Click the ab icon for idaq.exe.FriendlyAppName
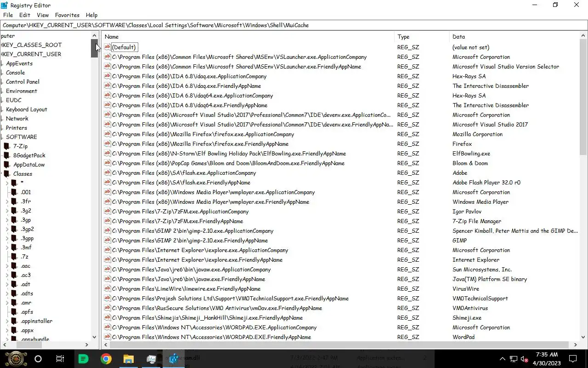 (107, 86)
